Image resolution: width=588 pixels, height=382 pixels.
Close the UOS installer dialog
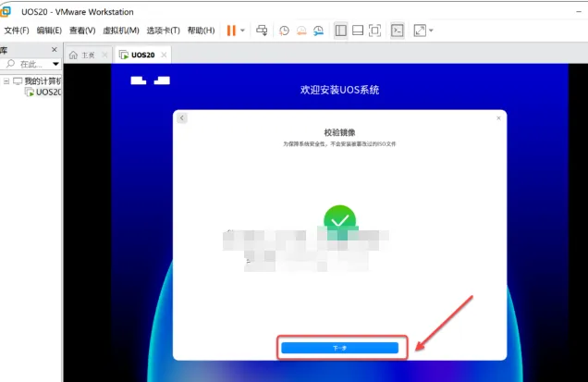pyautogui.click(x=498, y=118)
